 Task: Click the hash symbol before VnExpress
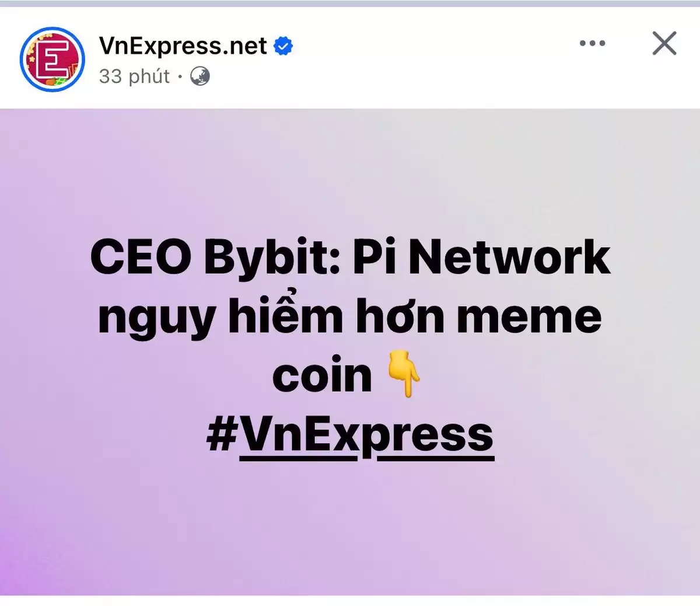pyautogui.click(x=221, y=435)
